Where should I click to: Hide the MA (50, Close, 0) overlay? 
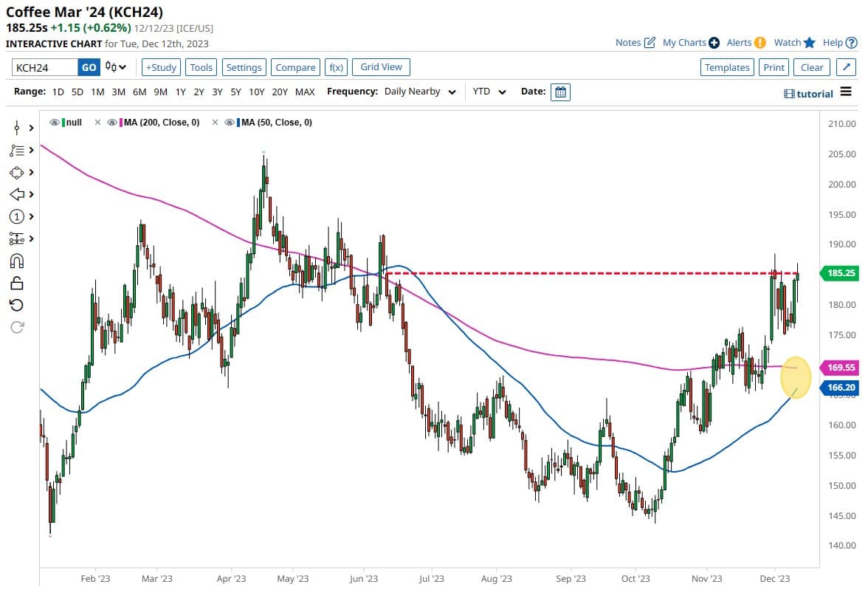coord(232,122)
